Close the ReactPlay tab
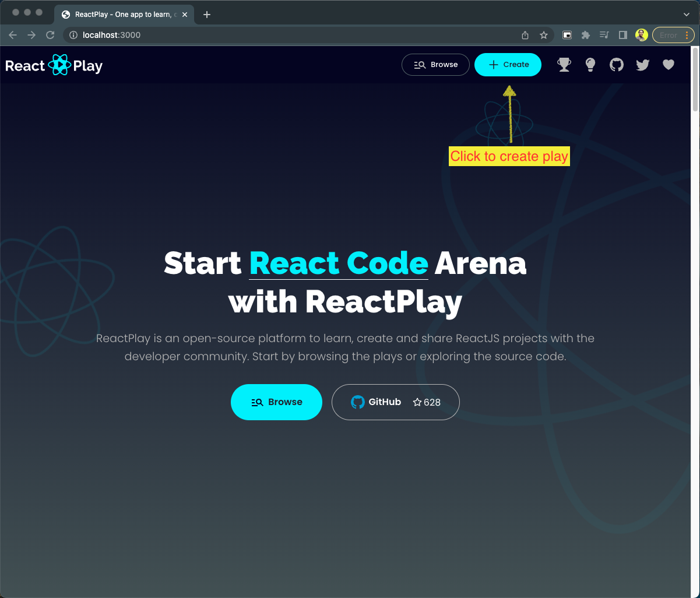The image size is (700, 598). click(x=185, y=15)
